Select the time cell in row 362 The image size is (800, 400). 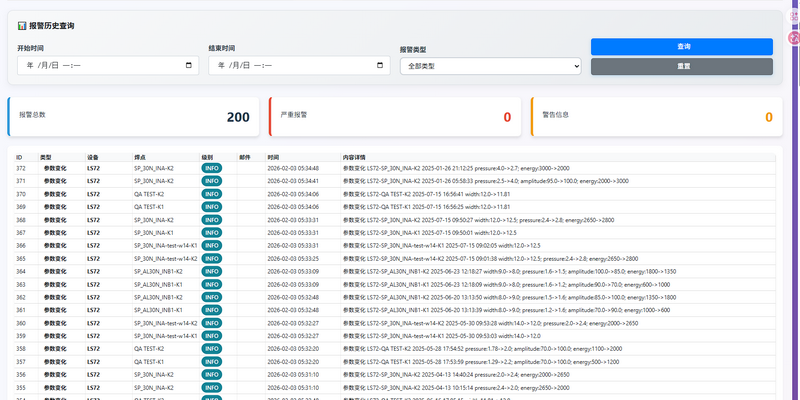coord(293,297)
